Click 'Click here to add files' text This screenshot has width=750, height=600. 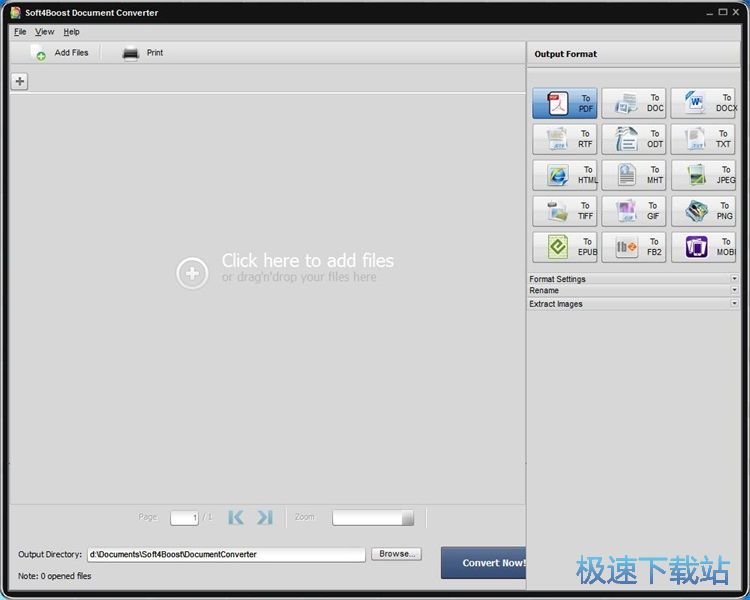tap(308, 261)
